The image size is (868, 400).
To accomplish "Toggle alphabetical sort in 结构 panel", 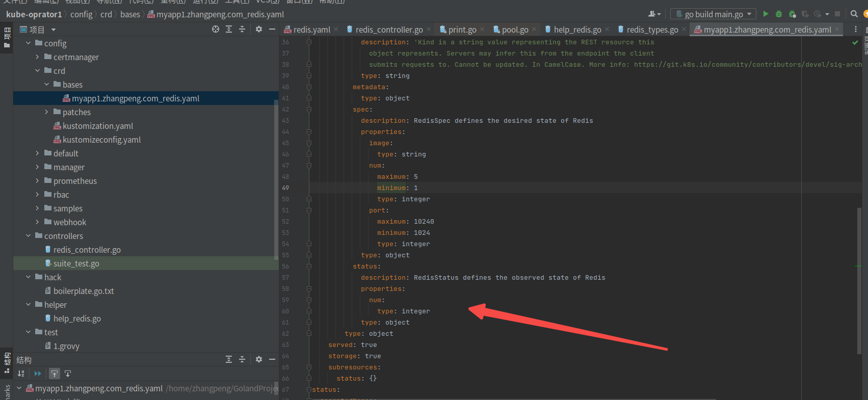I will coord(21,374).
